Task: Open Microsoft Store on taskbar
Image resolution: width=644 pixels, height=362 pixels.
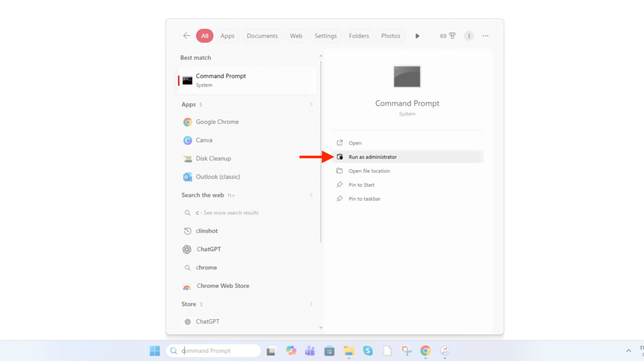Action: (x=330, y=351)
